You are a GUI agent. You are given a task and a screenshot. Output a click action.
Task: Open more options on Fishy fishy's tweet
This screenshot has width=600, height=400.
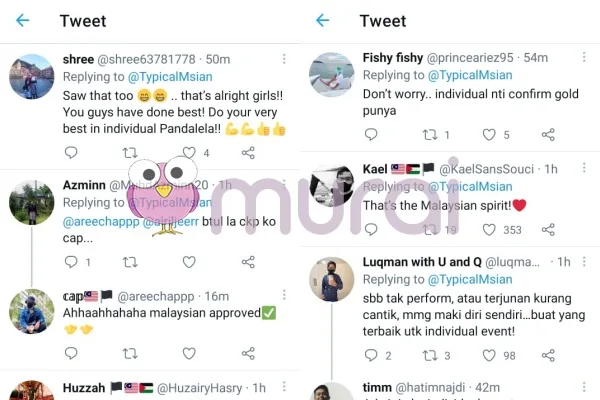click(x=584, y=57)
